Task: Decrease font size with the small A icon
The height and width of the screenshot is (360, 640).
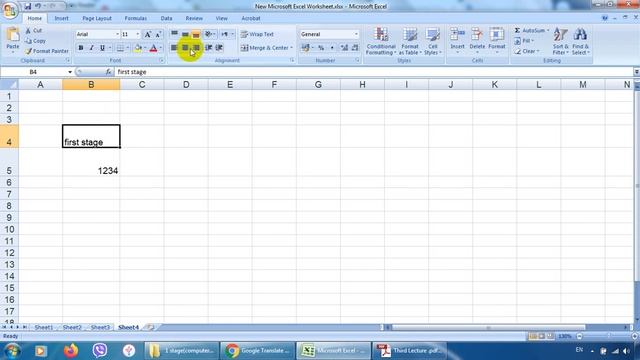Action: coord(158,34)
